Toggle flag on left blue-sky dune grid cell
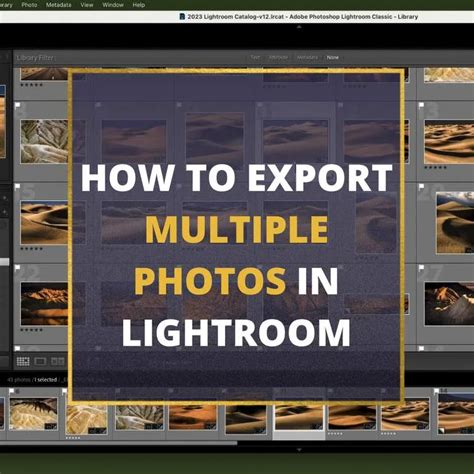 click(x=18, y=186)
